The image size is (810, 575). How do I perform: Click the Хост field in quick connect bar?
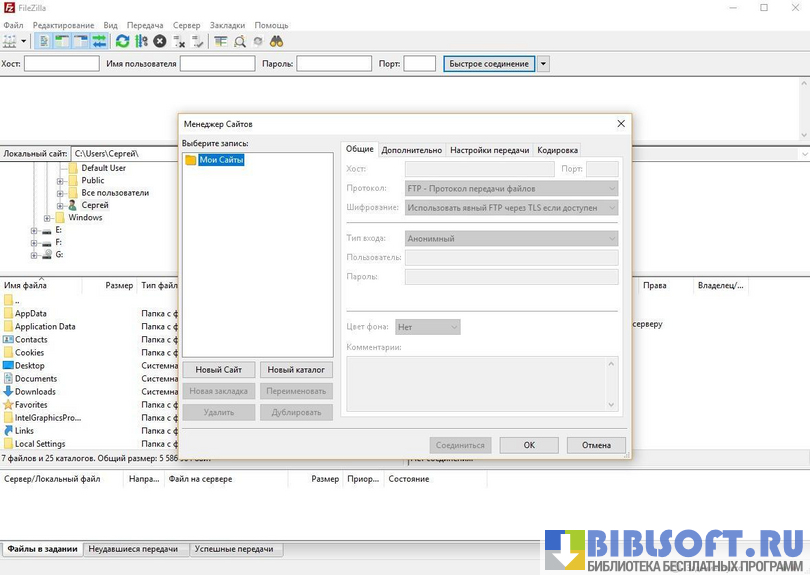tap(61, 64)
